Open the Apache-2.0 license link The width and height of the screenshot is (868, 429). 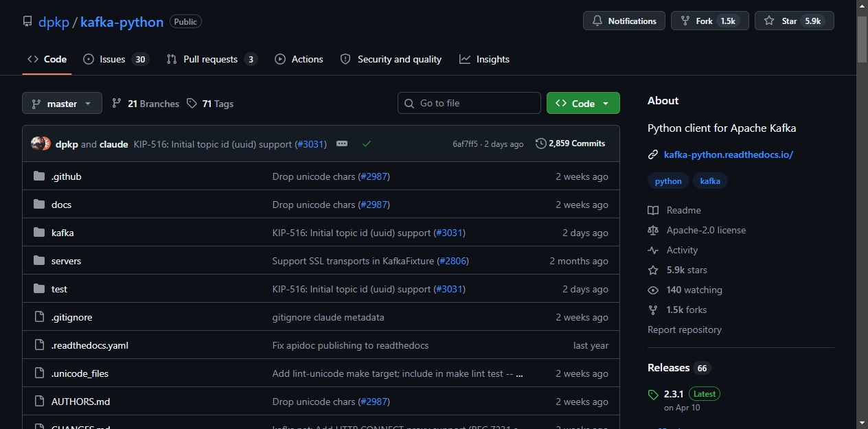[706, 230]
